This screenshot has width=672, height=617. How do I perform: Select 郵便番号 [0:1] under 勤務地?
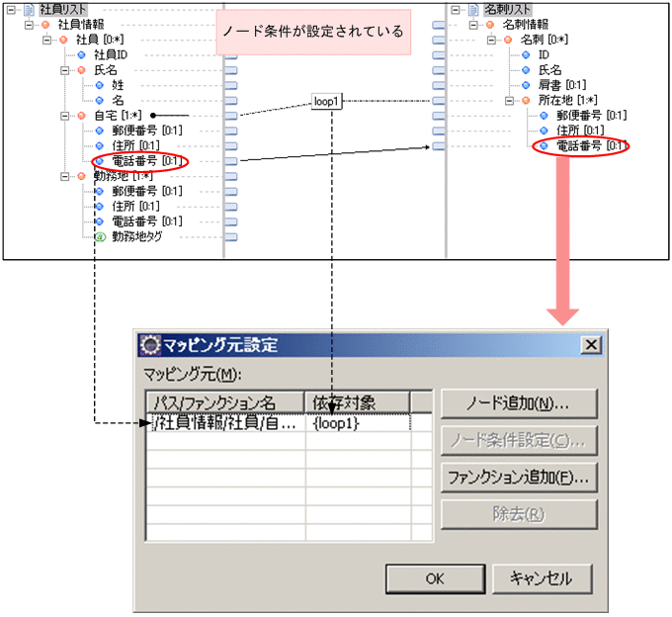pyautogui.click(x=147, y=191)
